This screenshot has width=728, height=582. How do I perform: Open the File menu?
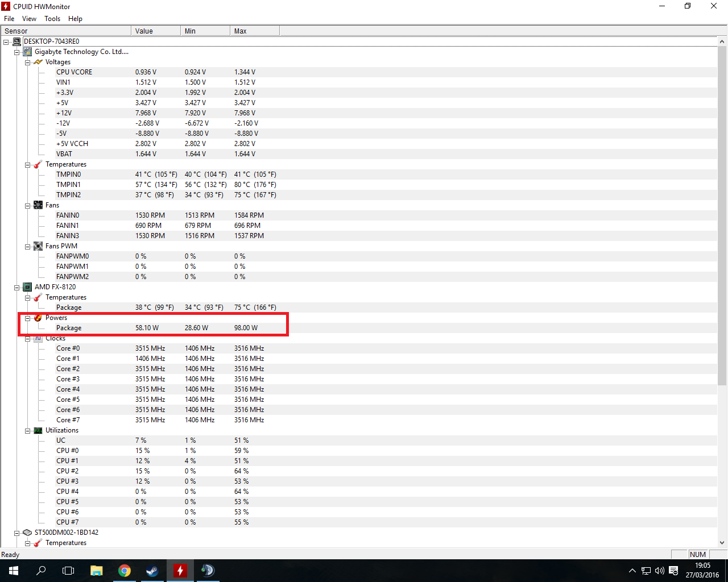9,19
